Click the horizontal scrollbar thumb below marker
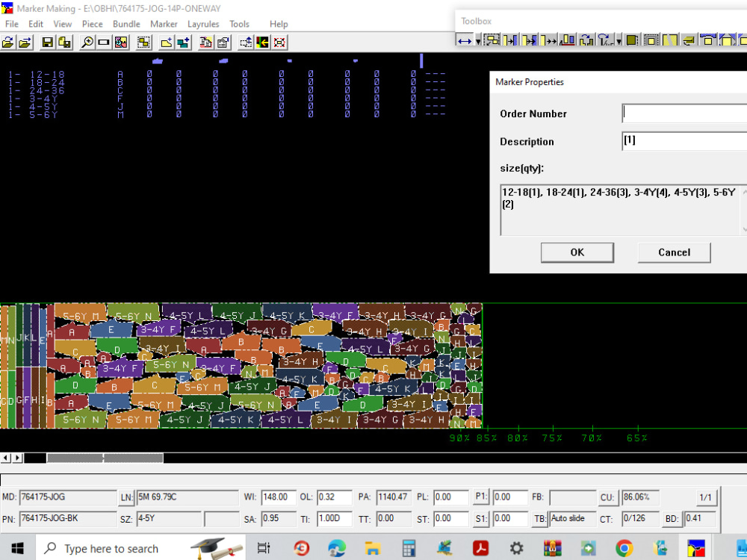Viewport: 747px width, 560px height. tap(105, 458)
